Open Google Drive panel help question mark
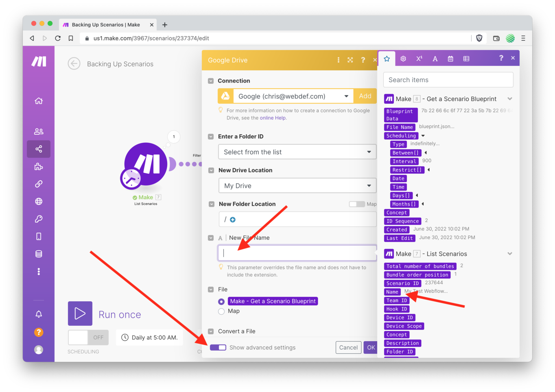The image size is (555, 392). [363, 60]
